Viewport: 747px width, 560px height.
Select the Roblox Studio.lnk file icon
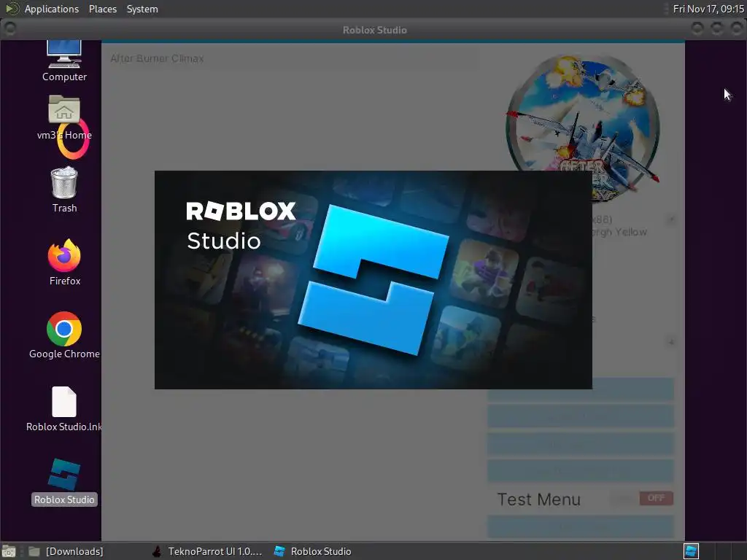click(64, 408)
